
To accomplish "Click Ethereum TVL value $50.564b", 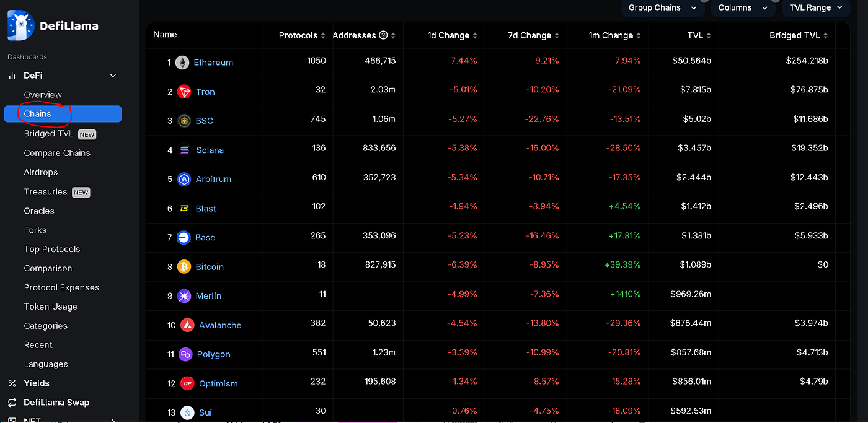I will pyautogui.click(x=691, y=61).
